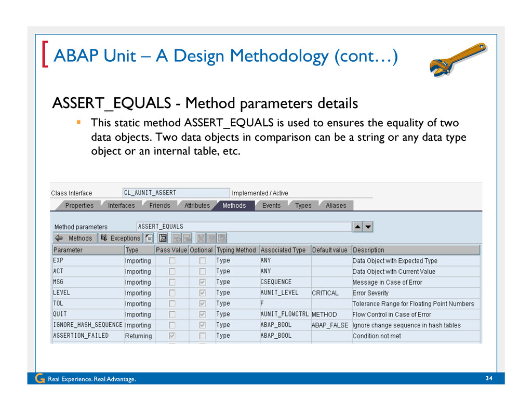The height and width of the screenshot is (411, 532).
Task: Open the Exceptions button
Action: click(121, 238)
